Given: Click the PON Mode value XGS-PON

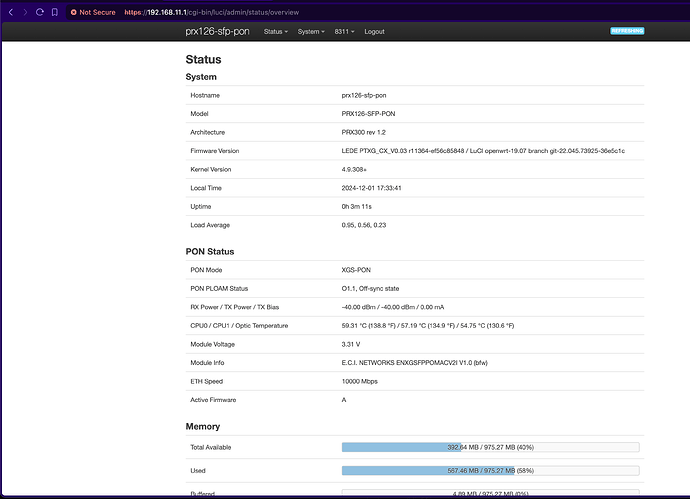Looking at the screenshot, I should 356,270.
